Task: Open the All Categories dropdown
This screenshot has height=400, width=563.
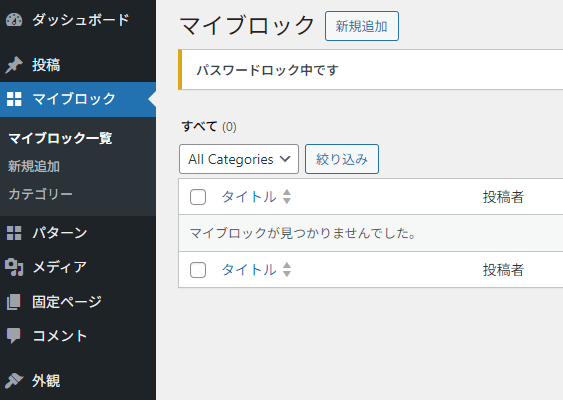Action: tap(239, 159)
